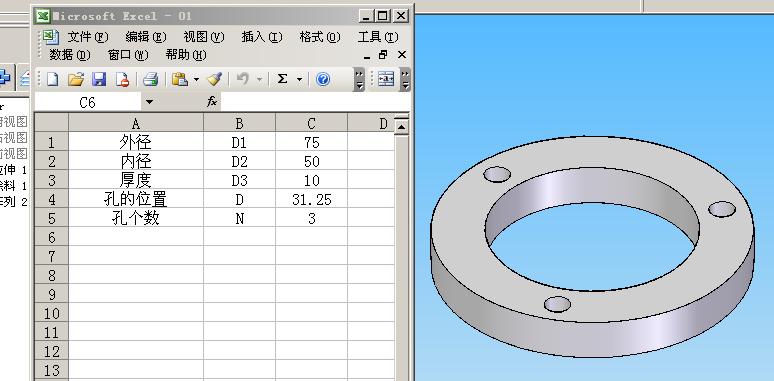Select cell with value D1
This screenshot has height=381, width=774.
tap(239, 142)
